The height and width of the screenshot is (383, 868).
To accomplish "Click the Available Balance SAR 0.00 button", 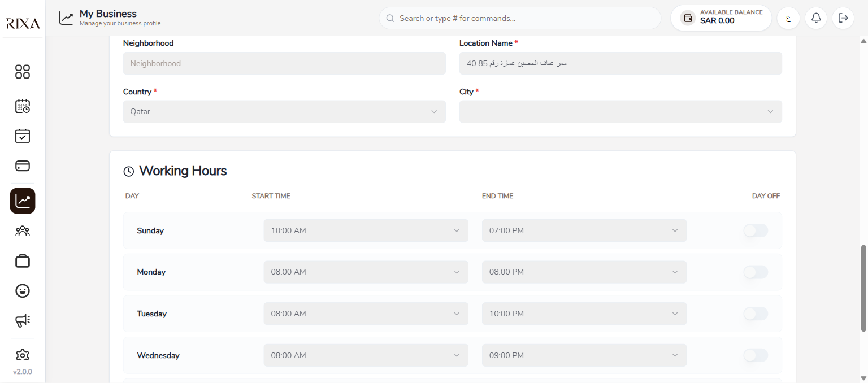I will coord(721,18).
